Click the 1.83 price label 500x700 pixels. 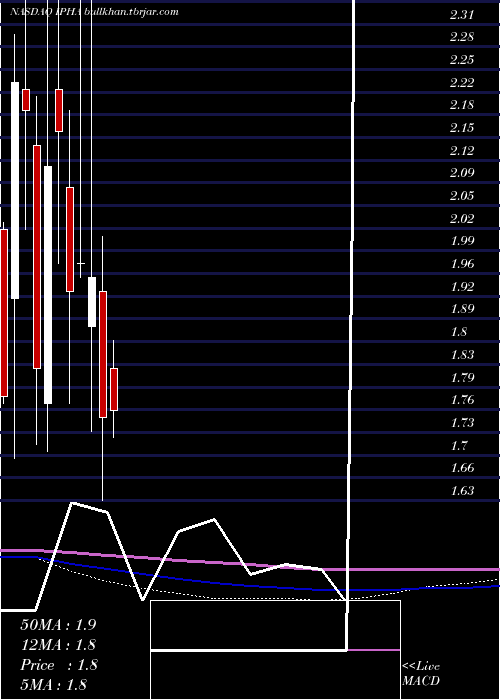coord(461,354)
